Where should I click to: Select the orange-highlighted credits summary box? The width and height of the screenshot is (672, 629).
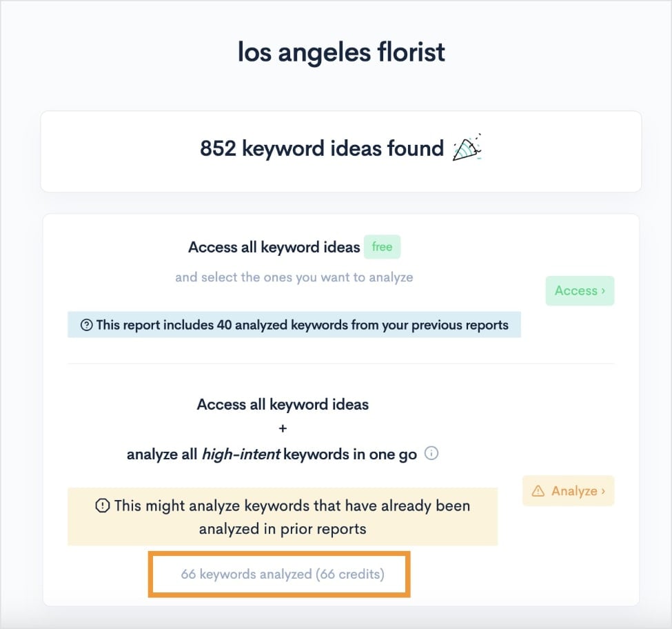[279, 573]
